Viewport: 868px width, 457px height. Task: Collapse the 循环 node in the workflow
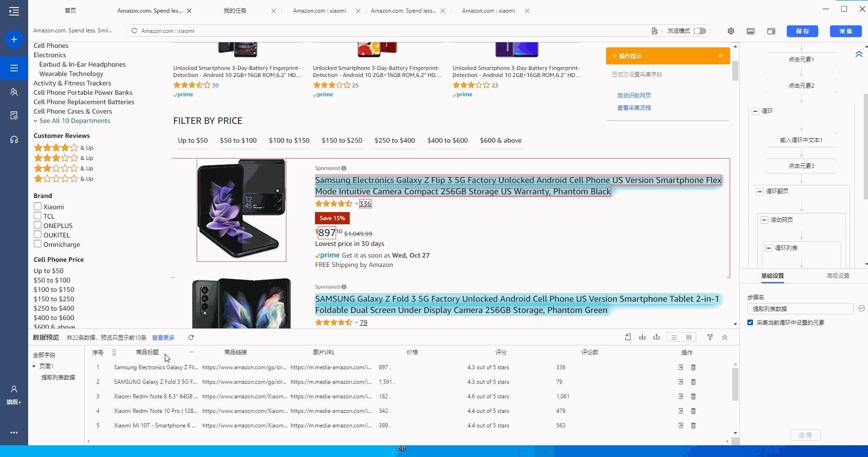755,111
